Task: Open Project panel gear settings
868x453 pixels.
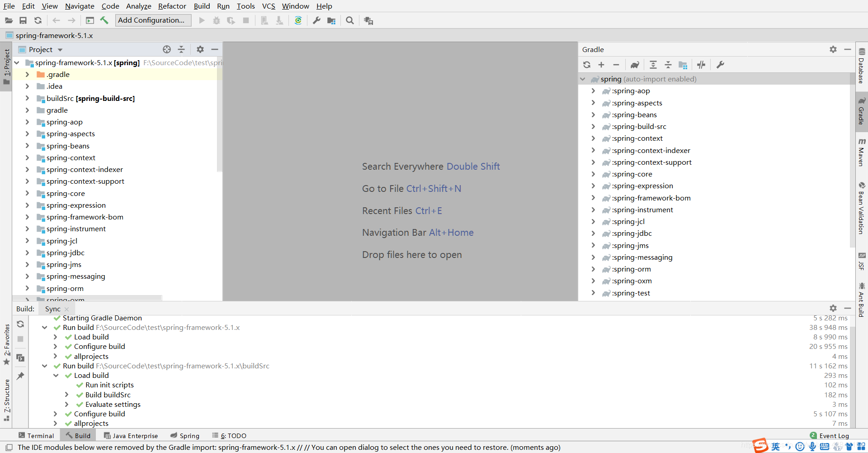Action: coord(200,49)
